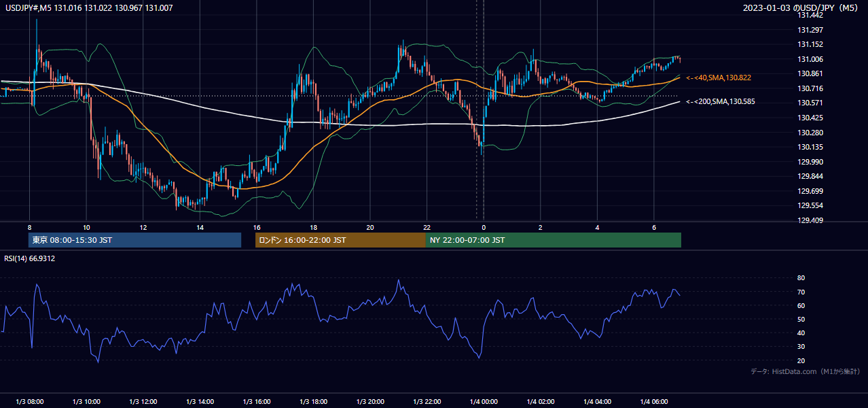Click price level 130.280 on the axis
868x408 pixels.
click(811, 133)
